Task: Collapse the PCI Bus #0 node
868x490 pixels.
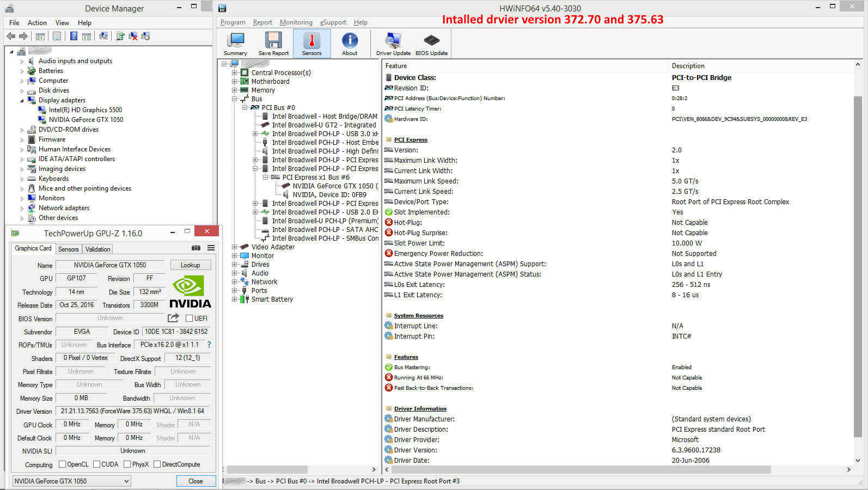Action: click(x=245, y=107)
